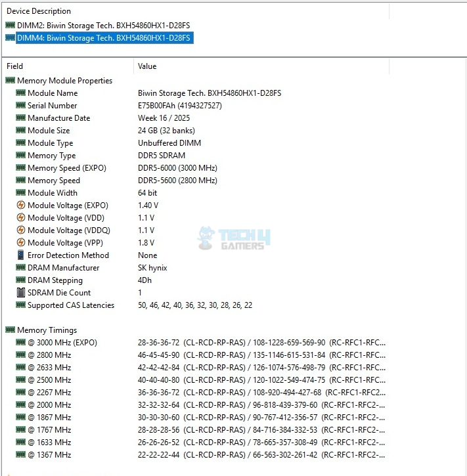Click the icon beside Serial Number

point(20,105)
